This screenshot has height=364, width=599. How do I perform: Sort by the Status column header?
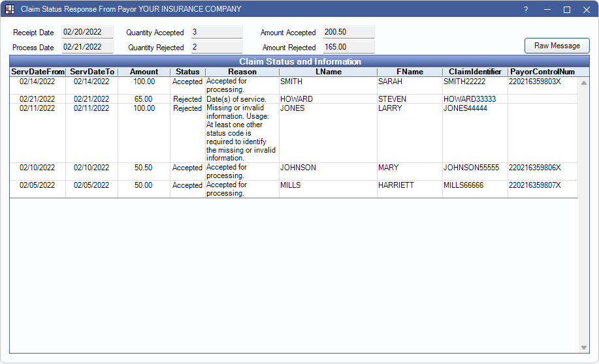(x=187, y=72)
